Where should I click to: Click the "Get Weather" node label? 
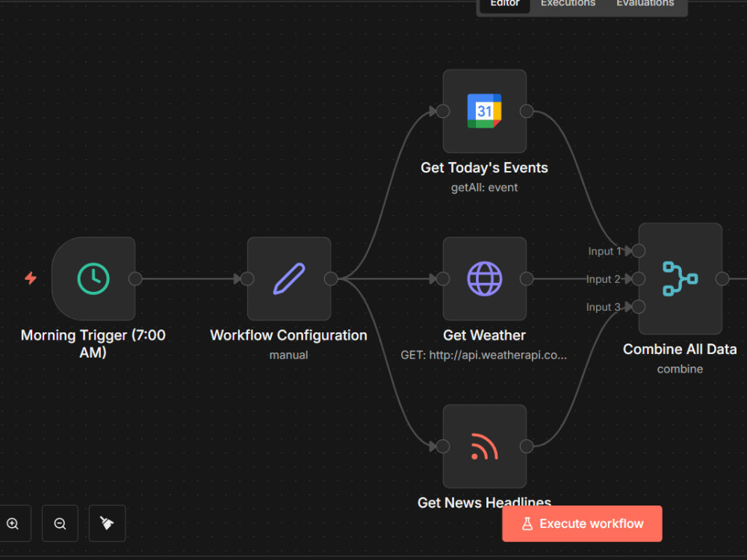click(x=484, y=335)
